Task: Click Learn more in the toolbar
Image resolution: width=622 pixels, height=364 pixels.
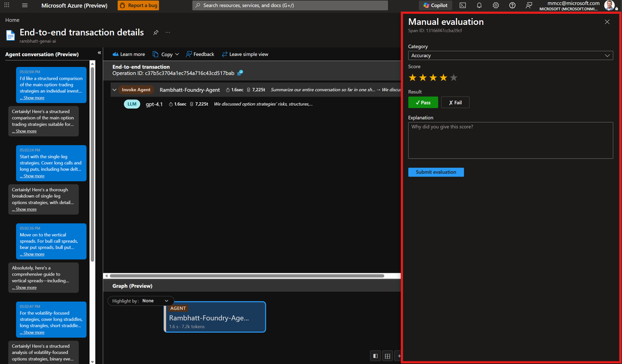Action: click(x=128, y=54)
